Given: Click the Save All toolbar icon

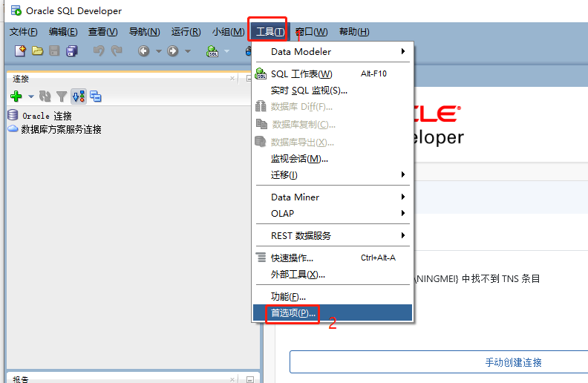Looking at the screenshot, I should (x=71, y=51).
